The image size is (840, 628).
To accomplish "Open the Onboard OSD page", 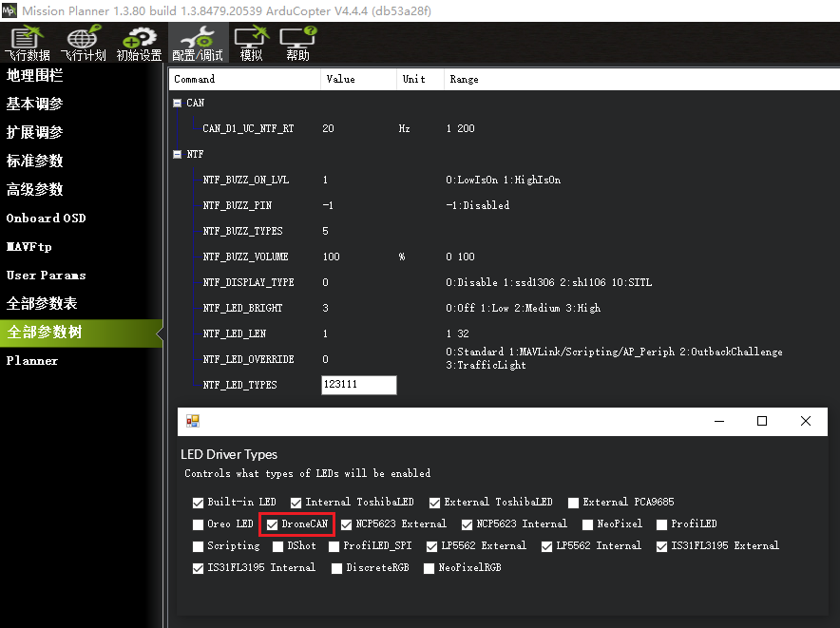I will [x=46, y=219].
